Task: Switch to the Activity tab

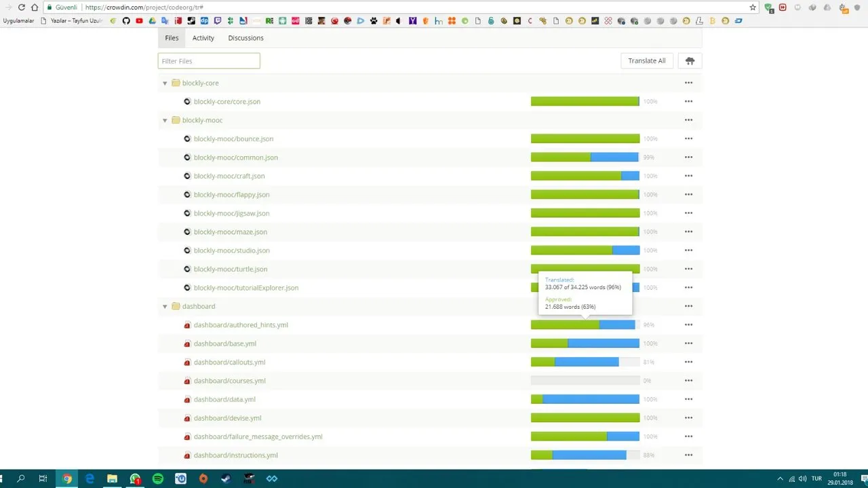Action: [x=203, y=38]
